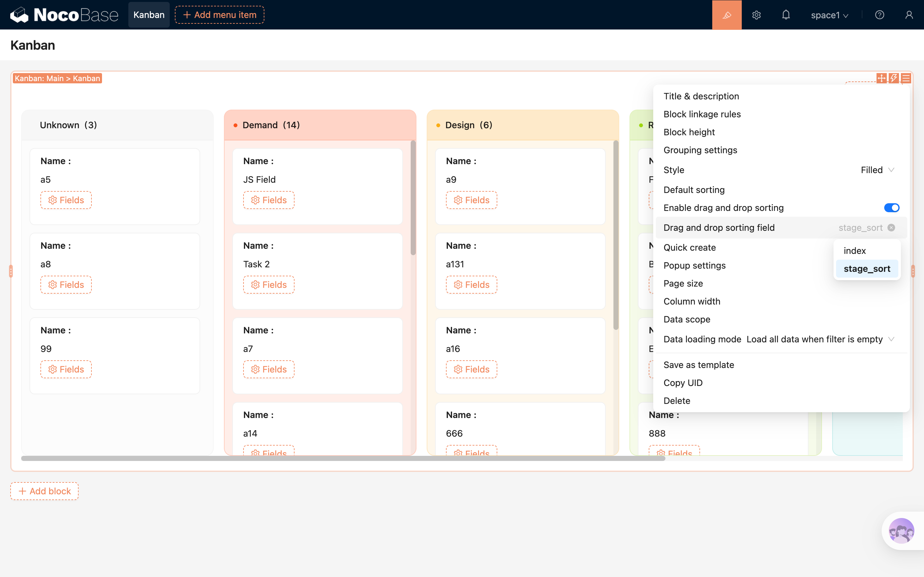Open the help question mark icon

(x=879, y=15)
